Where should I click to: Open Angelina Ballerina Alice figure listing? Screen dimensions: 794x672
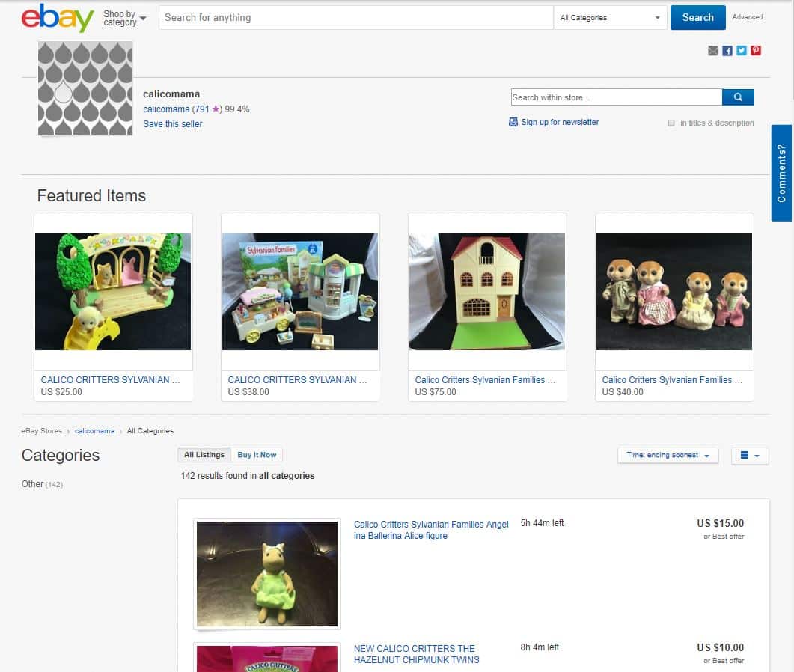point(431,530)
